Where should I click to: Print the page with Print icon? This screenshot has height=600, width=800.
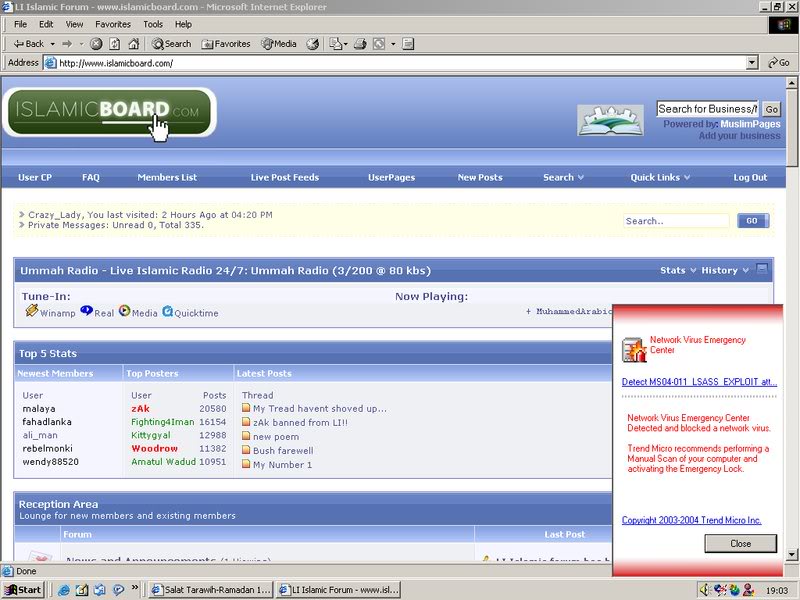pyautogui.click(x=360, y=44)
